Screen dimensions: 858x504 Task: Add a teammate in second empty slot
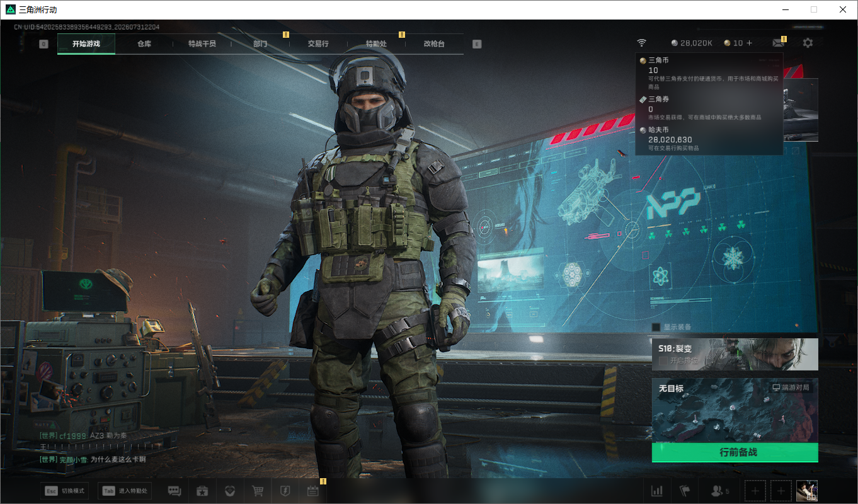[x=781, y=491]
